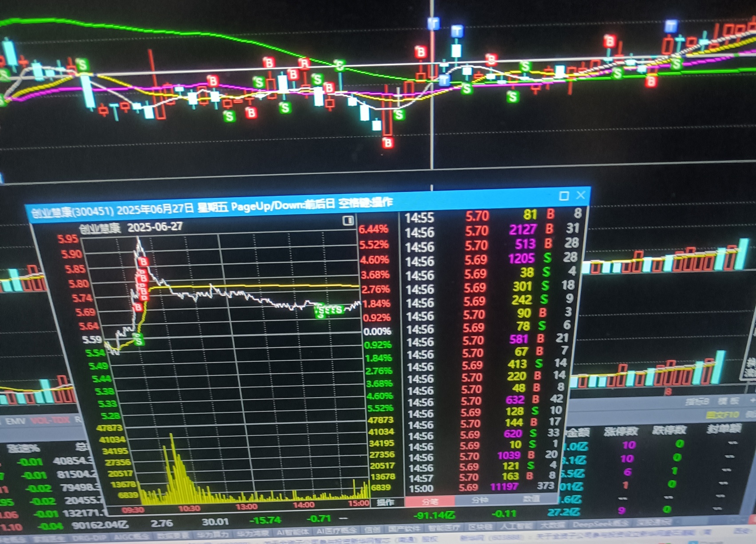Select the 华为鸿蒙 concept tab
756x544 pixels.
tap(253, 533)
